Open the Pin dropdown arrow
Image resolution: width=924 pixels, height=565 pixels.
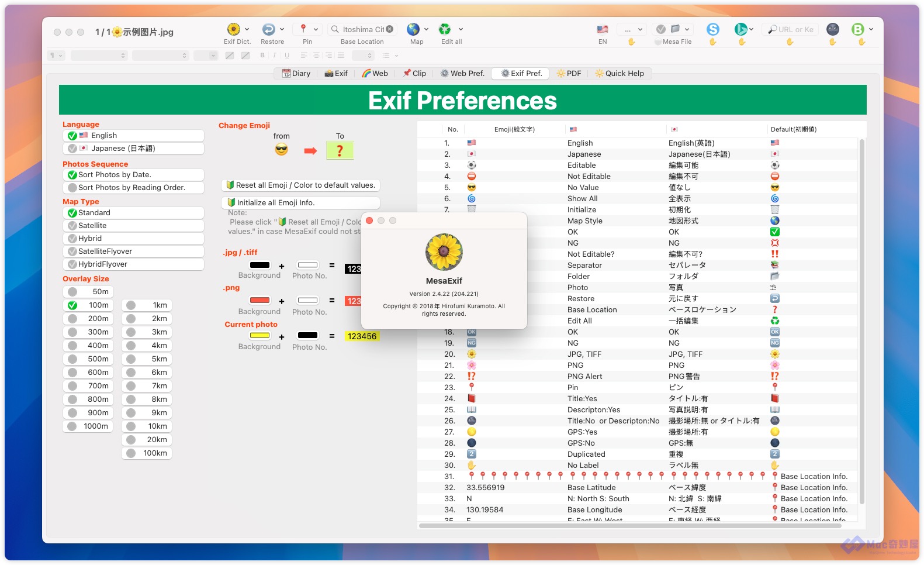click(316, 29)
